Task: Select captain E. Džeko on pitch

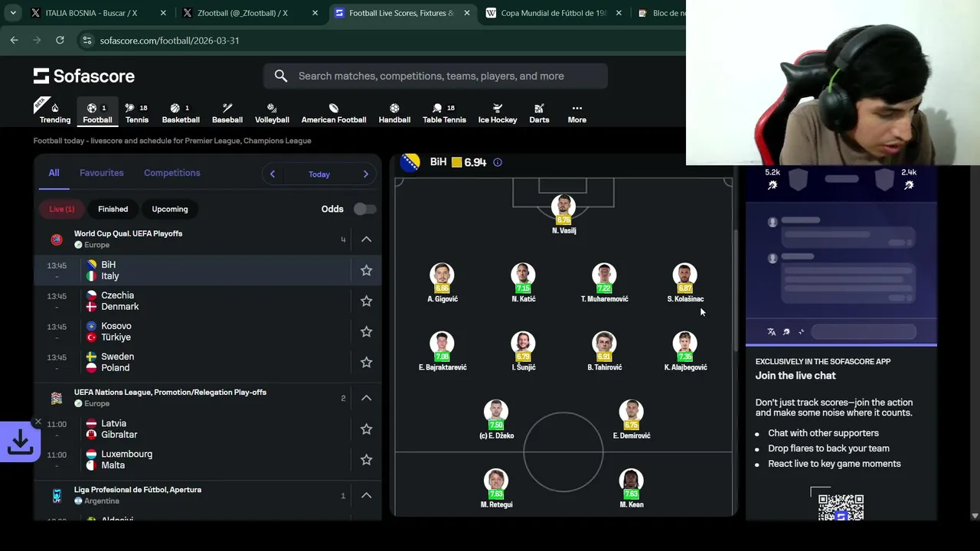Action: [496, 420]
